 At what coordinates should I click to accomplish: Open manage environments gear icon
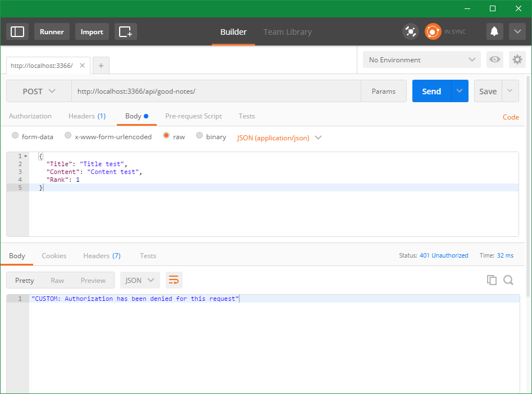tap(517, 59)
